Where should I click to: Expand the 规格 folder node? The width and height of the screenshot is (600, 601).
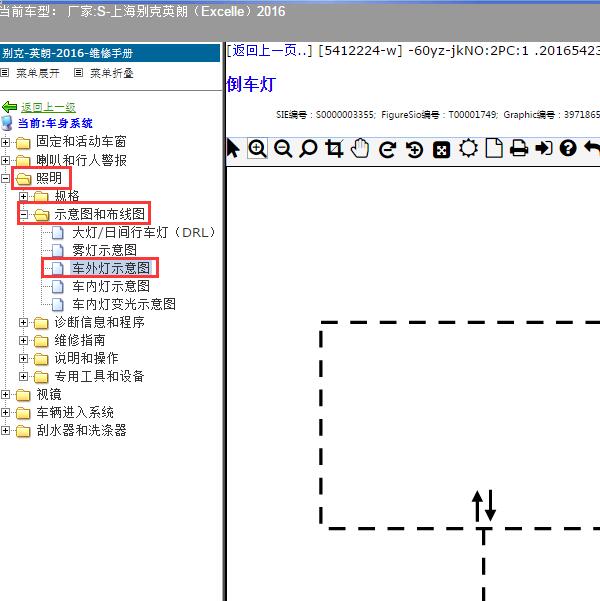click(23, 196)
